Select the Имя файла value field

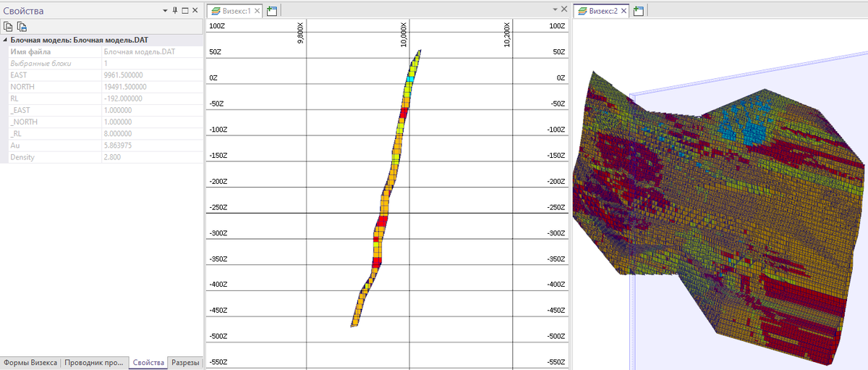pos(151,52)
